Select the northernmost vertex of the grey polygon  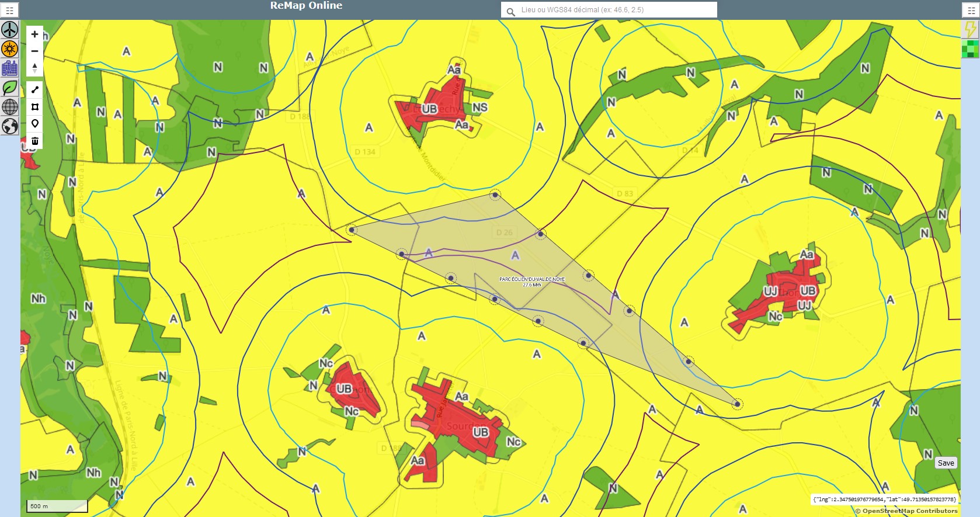495,195
